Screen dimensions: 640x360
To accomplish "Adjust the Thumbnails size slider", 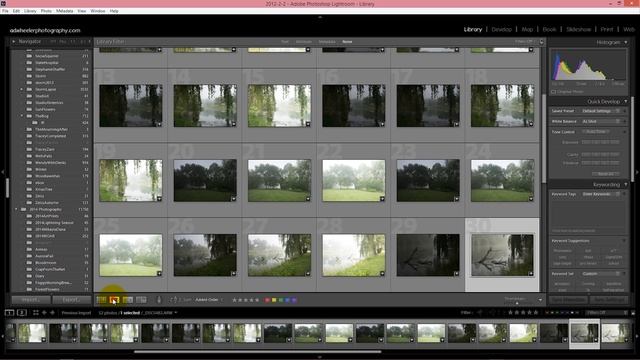I will tap(517, 303).
